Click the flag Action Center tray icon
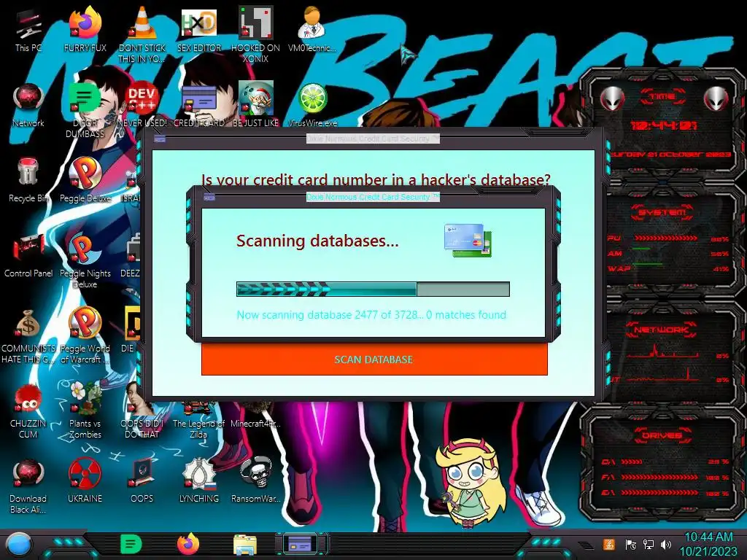This screenshot has width=747, height=560. point(630,544)
